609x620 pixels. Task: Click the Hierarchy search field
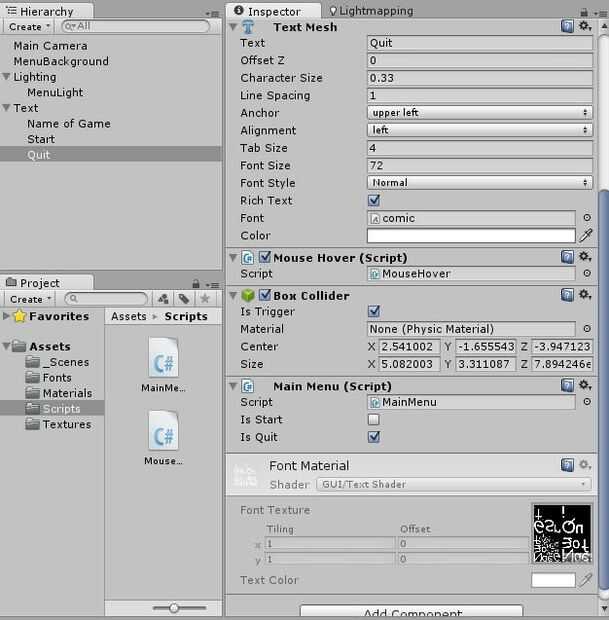pos(136,26)
